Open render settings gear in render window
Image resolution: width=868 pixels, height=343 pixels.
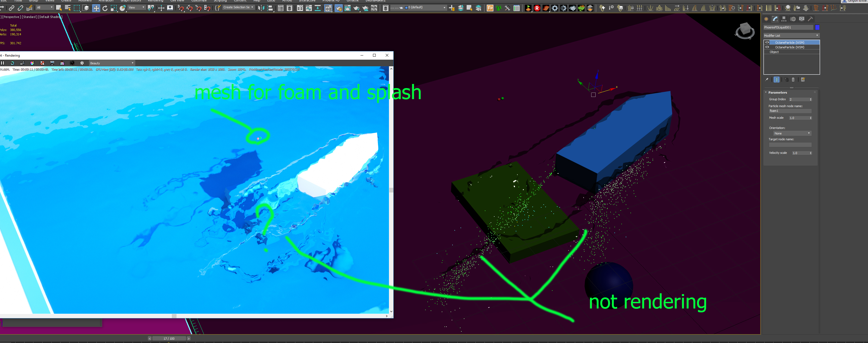pos(82,63)
